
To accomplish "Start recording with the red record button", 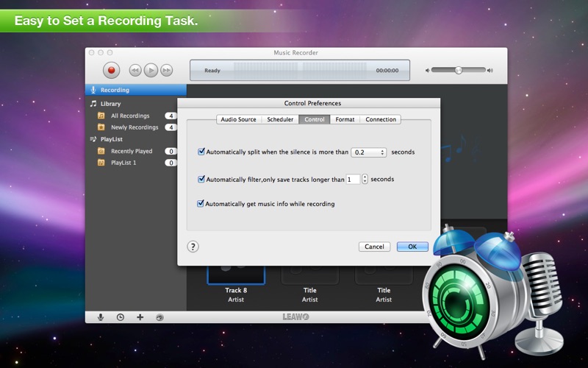I will pos(112,70).
